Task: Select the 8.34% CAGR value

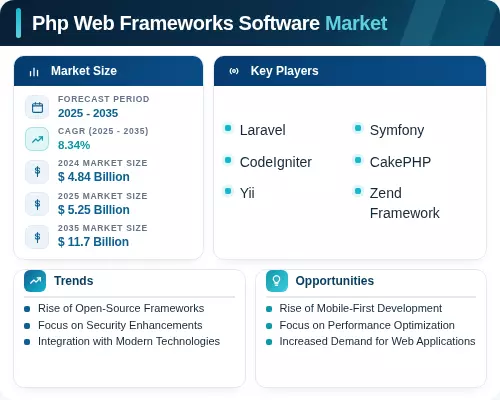Action: click(x=74, y=145)
